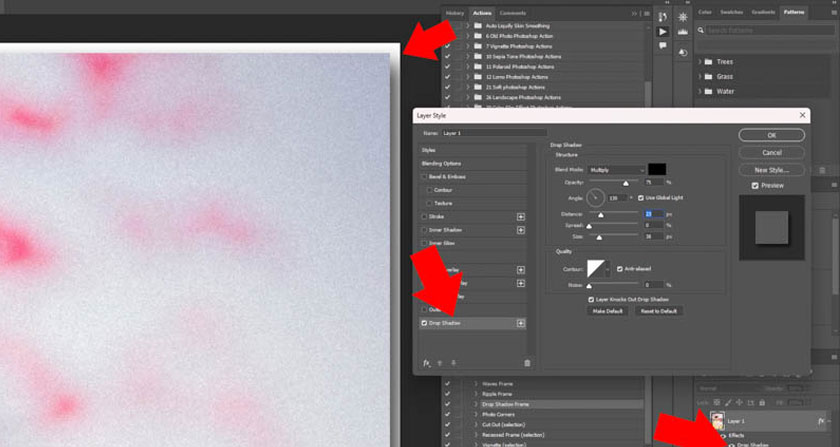Click the lock artboard nesting icon
The height and width of the screenshot is (447, 840).
pos(751,402)
